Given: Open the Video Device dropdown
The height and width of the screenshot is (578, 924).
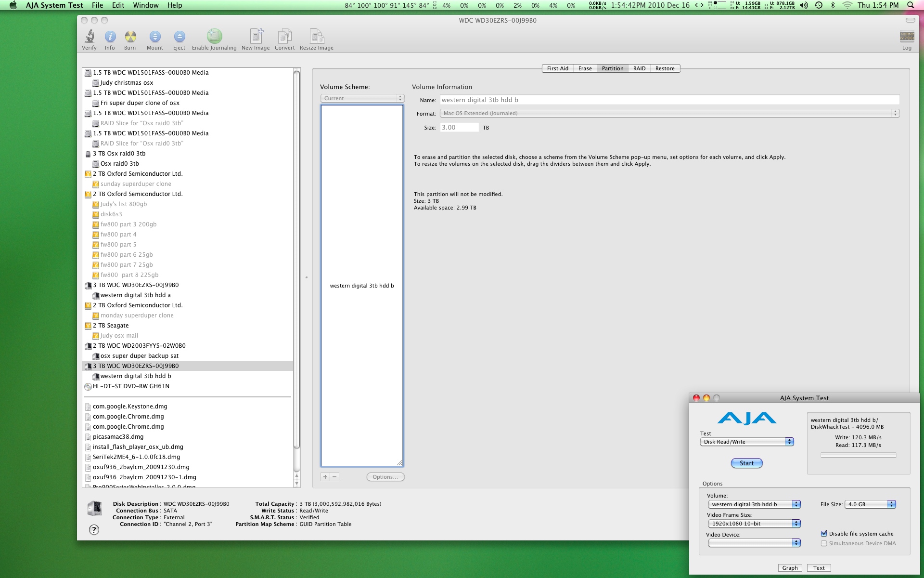Looking at the screenshot, I should coord(754,543).
